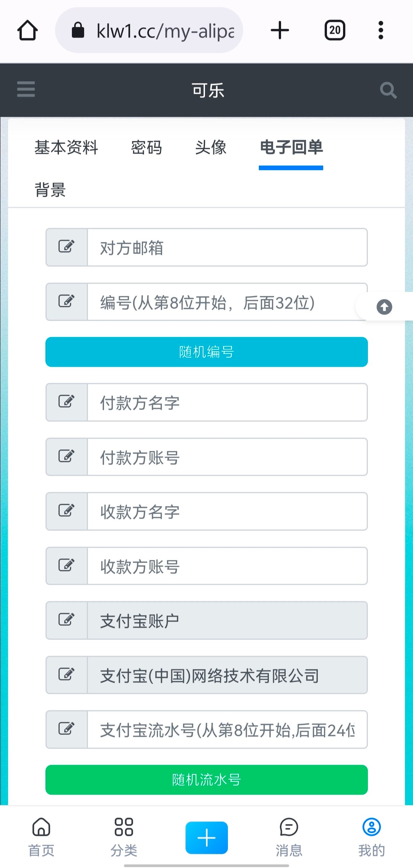The image size is (413, 868).
Task: Click the 随机编号 button
Action: coord(206,352)
